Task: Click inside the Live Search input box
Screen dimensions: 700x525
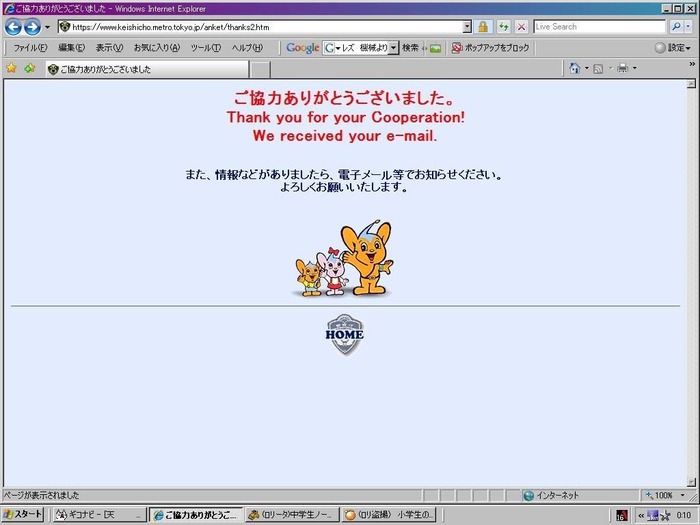Action: pos(600,27)
